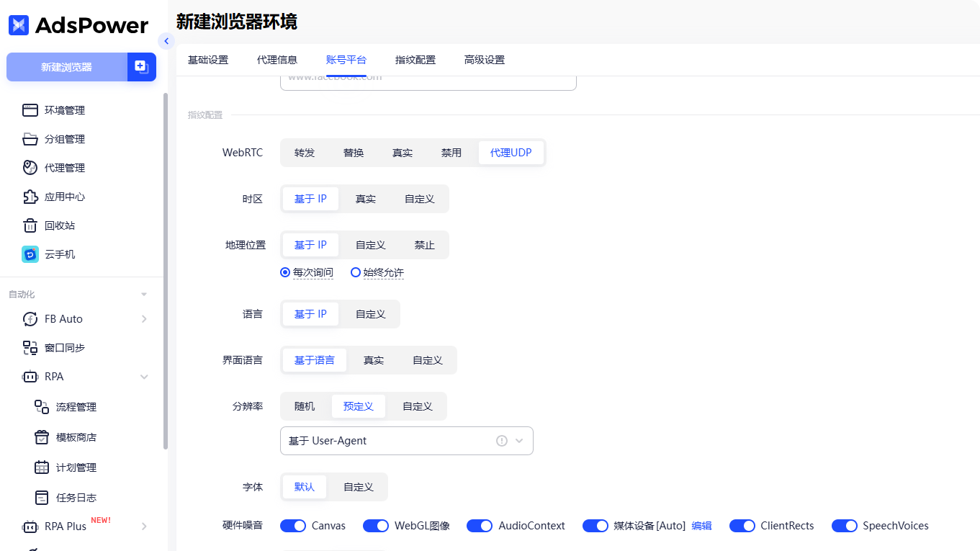Set 字体 to 默认
This screenshot has height=551, width=980.
[x=305, y=487]
